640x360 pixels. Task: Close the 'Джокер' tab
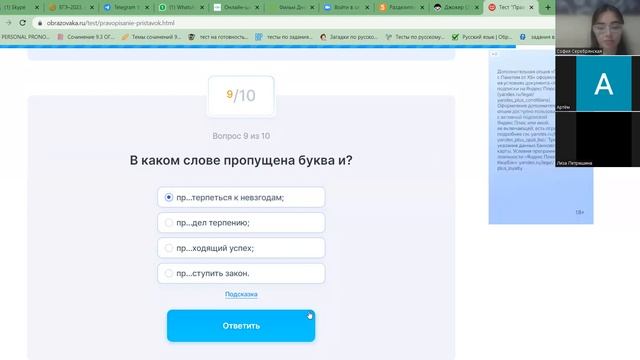(x=476, y=7)
